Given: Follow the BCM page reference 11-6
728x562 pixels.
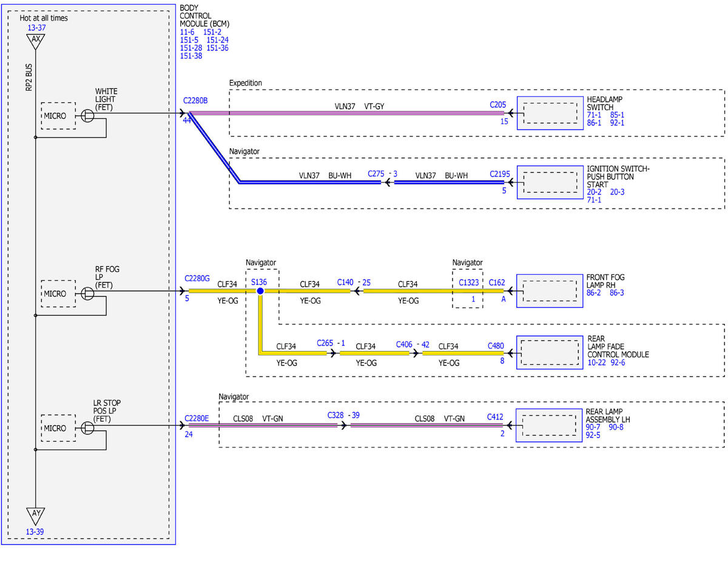Looking at the screenshot, I should click(187, 32).
